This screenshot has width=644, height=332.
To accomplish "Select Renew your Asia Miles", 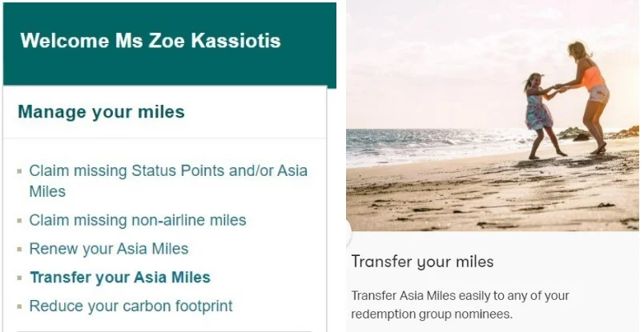I will pos(108,249).
